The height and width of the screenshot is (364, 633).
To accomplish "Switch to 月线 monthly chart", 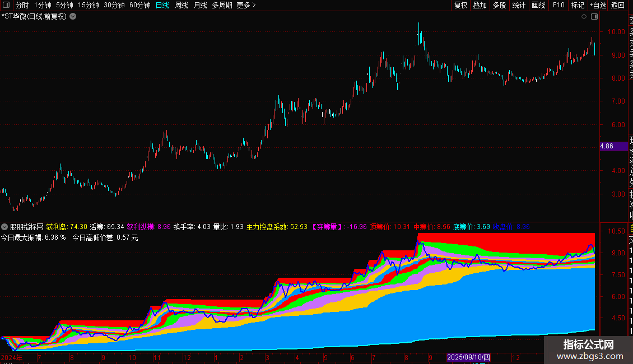I will tap(200, 5).
